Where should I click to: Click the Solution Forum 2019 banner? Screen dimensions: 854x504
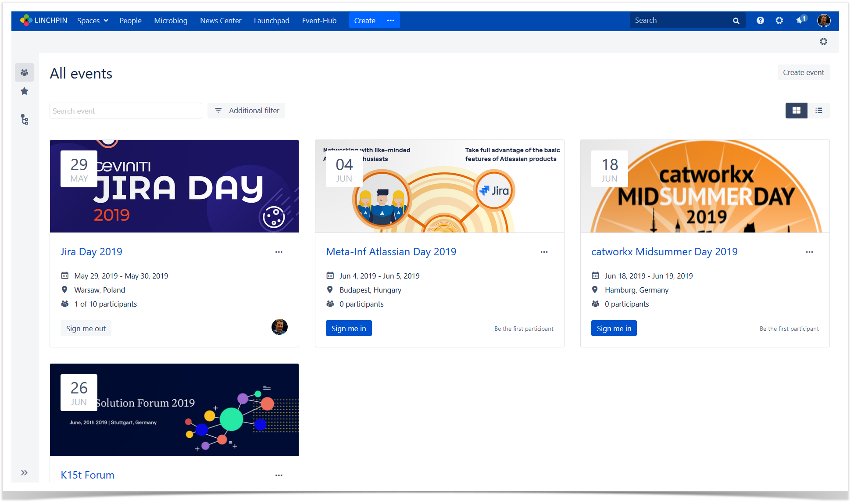click(174, 410)
